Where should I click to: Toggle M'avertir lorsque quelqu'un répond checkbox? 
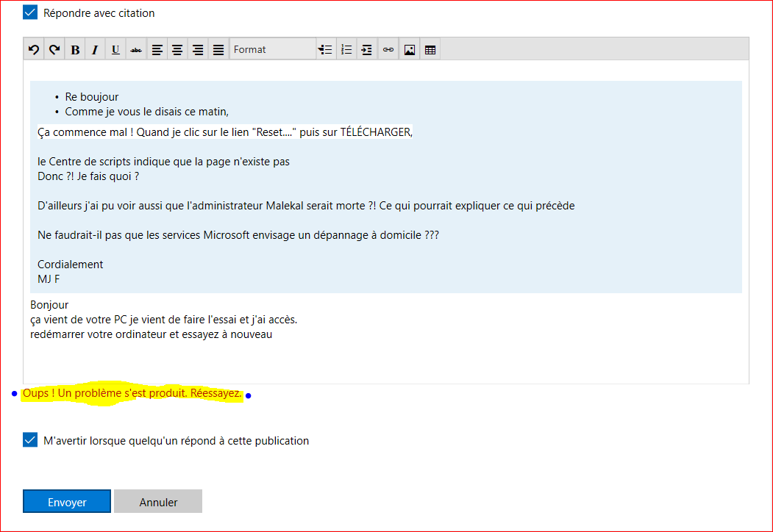click(30, 440)
